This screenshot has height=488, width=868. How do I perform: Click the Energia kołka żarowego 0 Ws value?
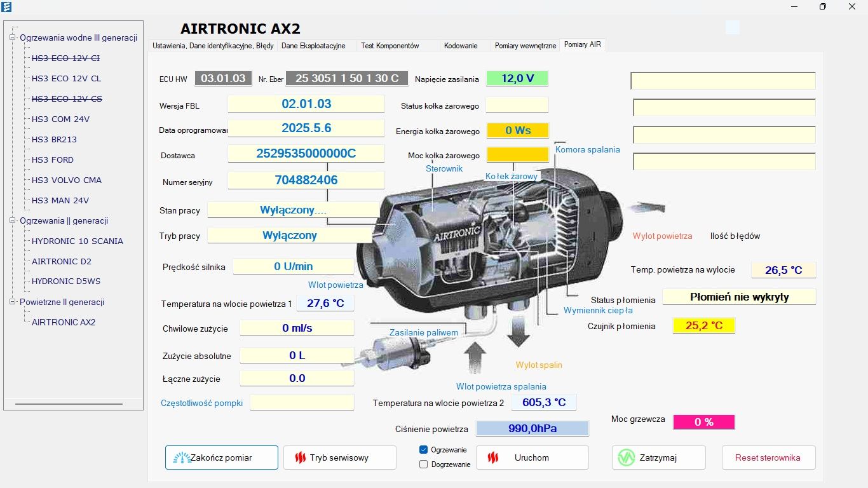tap(518, 130)
